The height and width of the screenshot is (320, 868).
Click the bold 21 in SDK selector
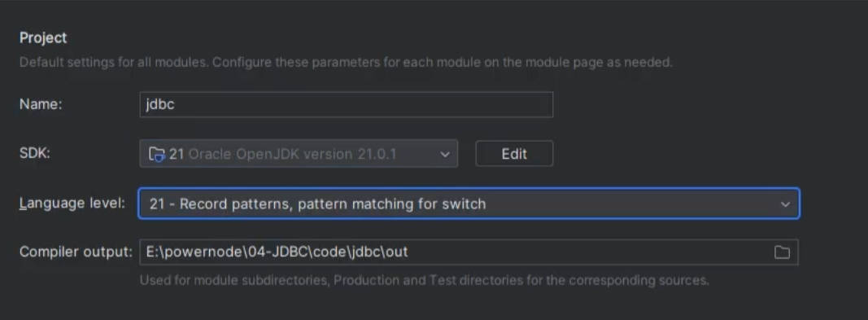[176, 154]
